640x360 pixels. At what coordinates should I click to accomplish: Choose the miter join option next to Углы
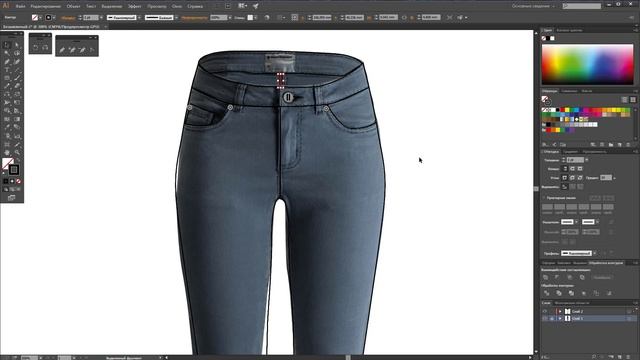click(565, 178)
